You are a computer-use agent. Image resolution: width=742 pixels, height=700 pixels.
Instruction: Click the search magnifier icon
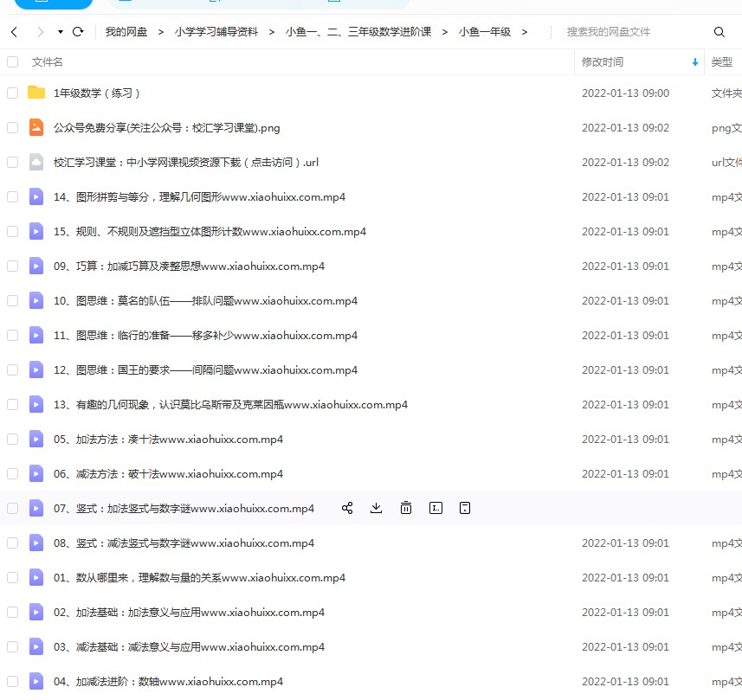click(x=719, y=32)
